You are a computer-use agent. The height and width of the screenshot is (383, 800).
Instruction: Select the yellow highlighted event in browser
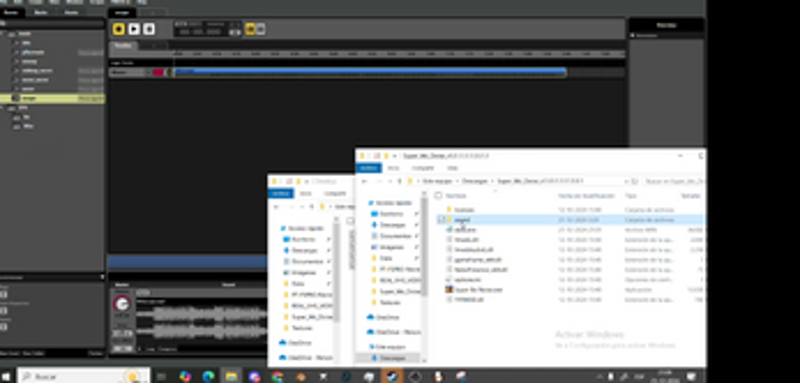click(x=52, y=98)
